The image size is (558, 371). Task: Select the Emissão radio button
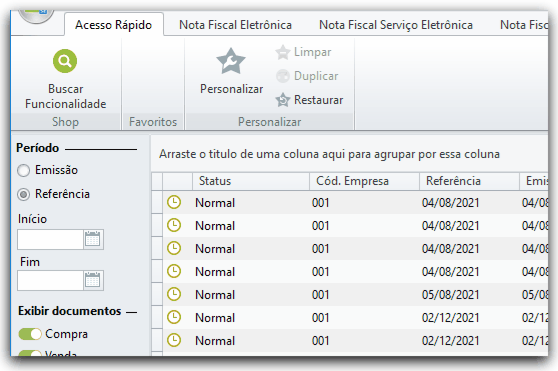pos(23,170)
